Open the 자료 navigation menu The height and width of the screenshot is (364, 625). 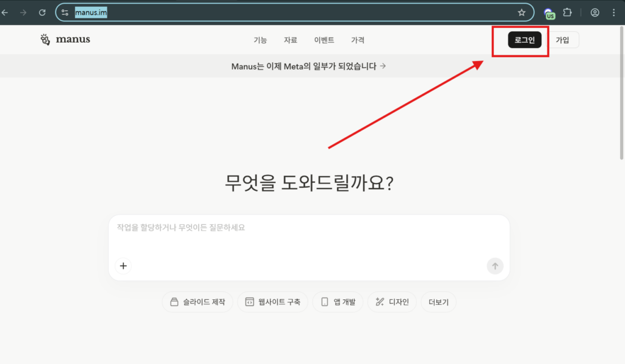point(291,40)
